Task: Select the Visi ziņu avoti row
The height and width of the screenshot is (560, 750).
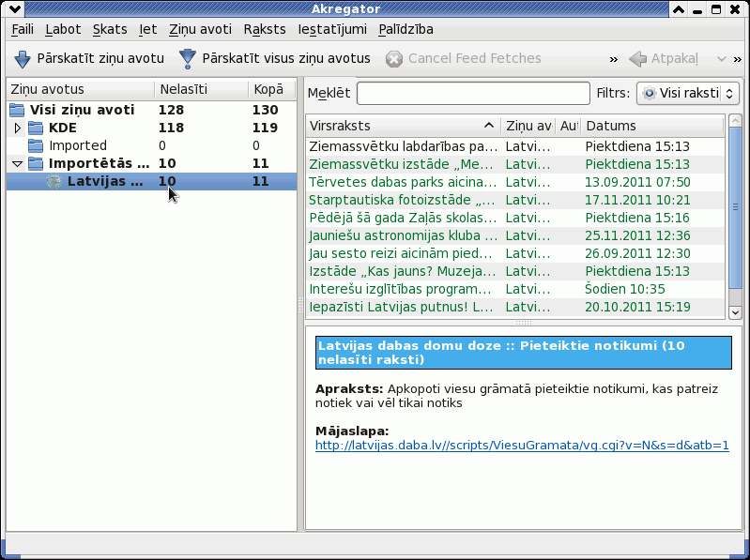Action: click(x=151, y=110)
